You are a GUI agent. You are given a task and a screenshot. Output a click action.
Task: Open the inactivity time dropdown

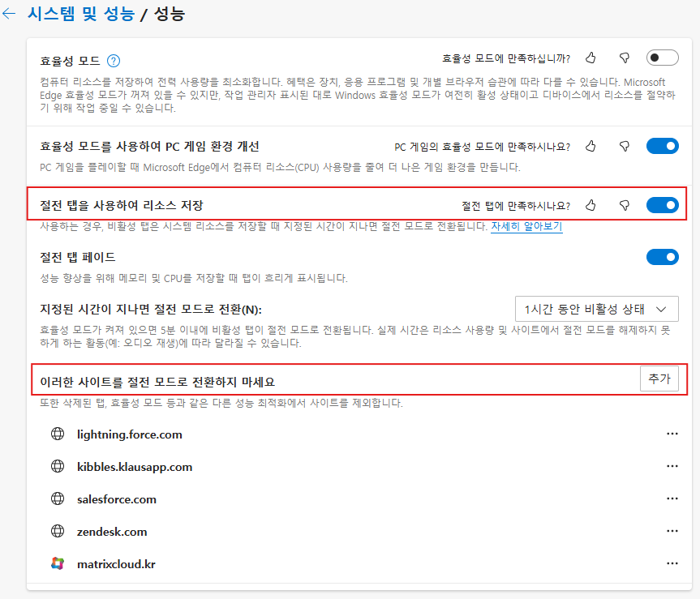point(596,309)
